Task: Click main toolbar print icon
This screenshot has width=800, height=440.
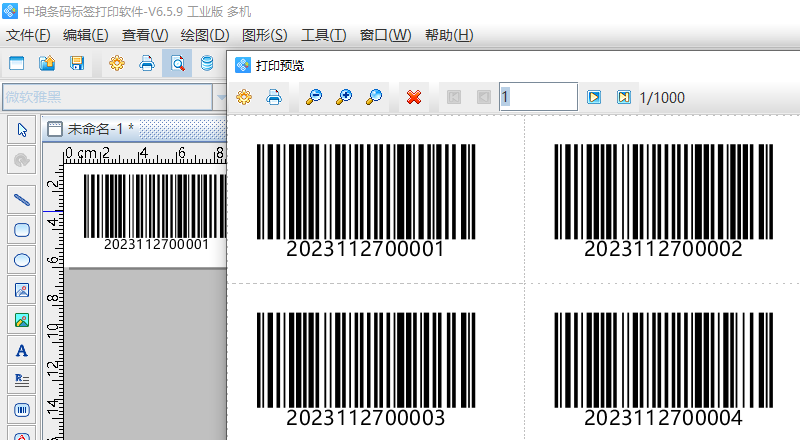Action: pyautogui.click(x=147, y=63)
